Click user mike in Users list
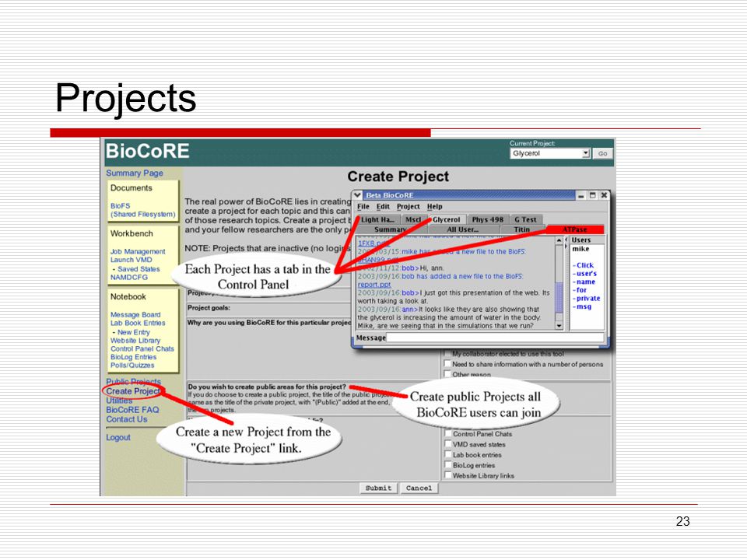The height and width of the screenshot is (560, 747). coord(580,249)
